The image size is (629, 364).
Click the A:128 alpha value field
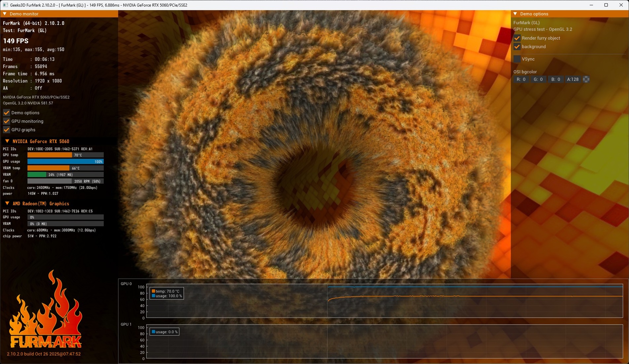point(573,79)
